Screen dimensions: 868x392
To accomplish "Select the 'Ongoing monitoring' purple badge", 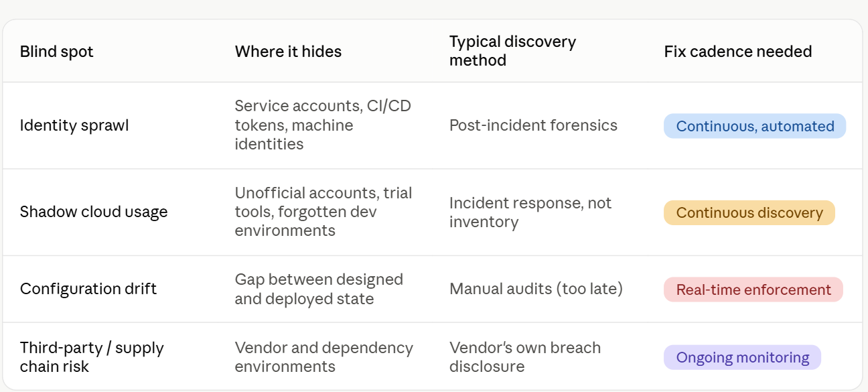I will pyautogui.click(x=742, y=357).
